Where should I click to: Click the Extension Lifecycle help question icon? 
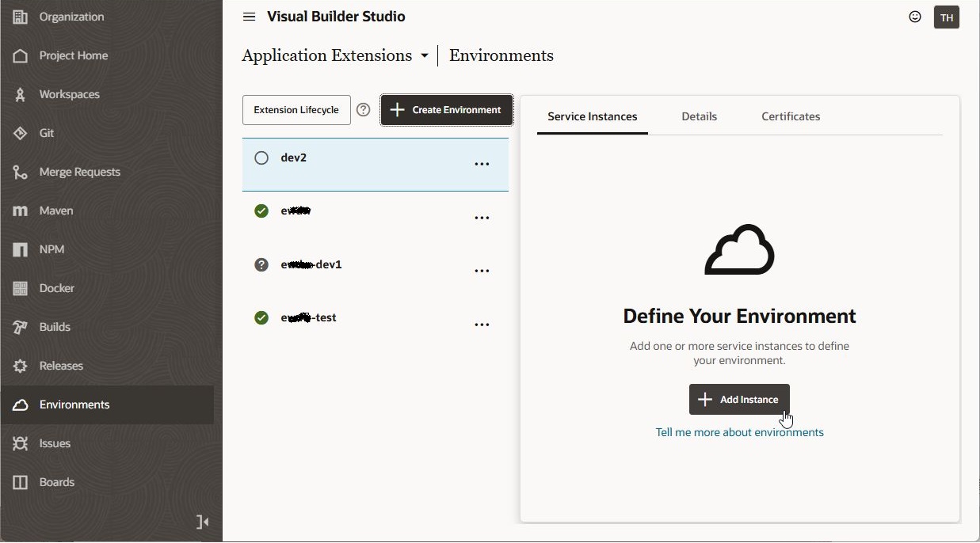coord(364,110)
